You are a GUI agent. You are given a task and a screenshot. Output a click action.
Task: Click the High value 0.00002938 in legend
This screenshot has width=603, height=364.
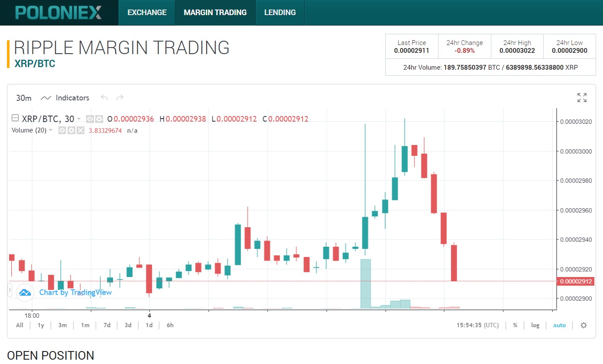coord(186,119)
